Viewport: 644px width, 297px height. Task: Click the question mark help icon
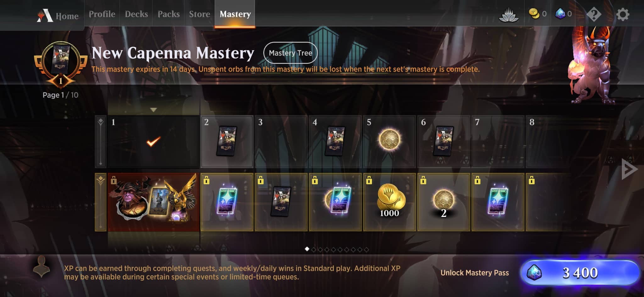(594, 14)
